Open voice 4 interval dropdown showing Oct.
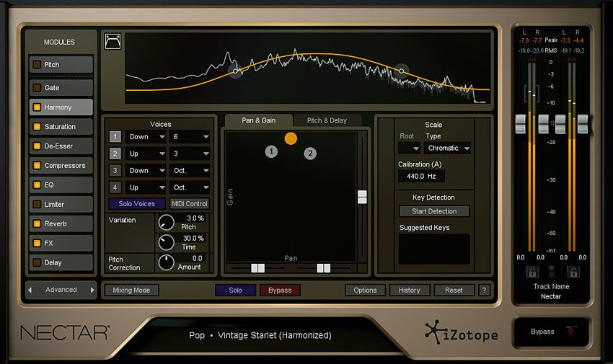The width and height of the screenshot is (613, 364). (x=190, y=187)
